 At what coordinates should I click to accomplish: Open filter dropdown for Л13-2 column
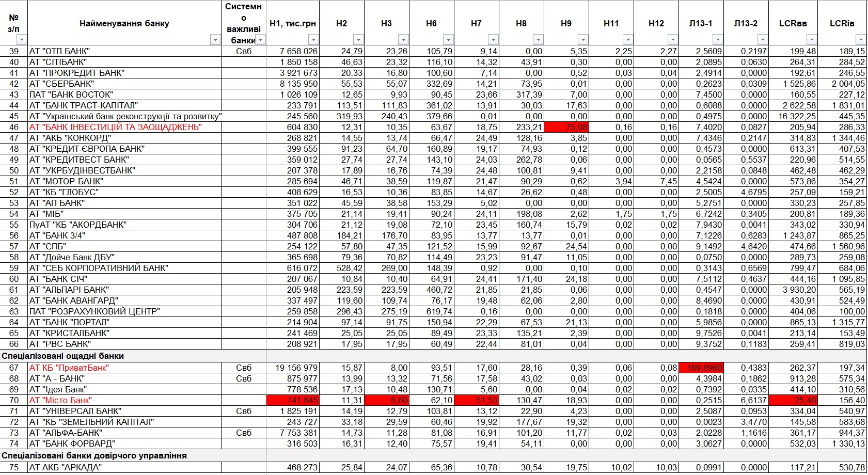[x=763, y=40]
